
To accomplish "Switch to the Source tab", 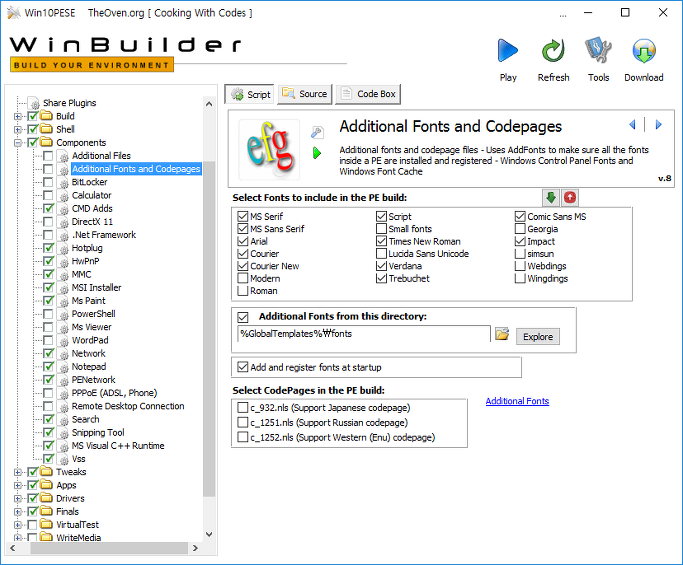I will click(305, 94).
